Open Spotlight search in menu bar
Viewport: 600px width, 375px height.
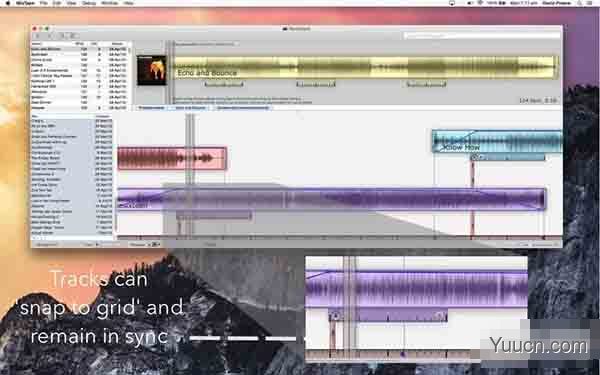[579, 3]
